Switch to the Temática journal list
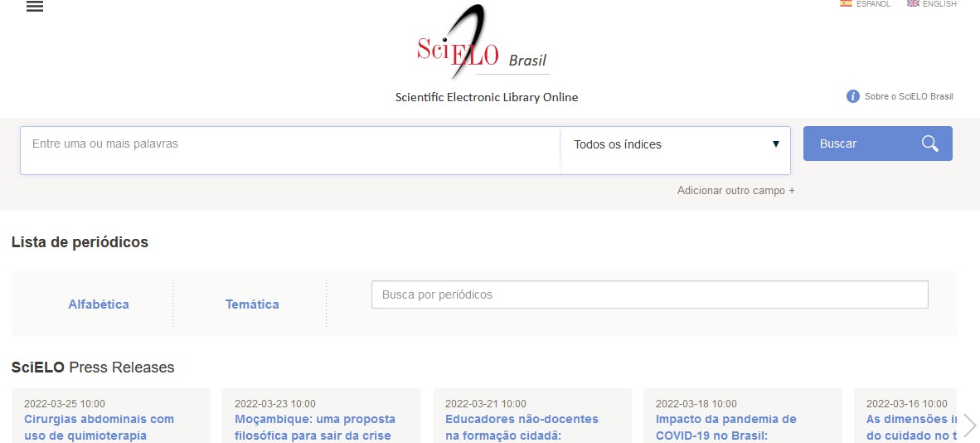The height and width of the screenshot is (443, 980). pos(252,304)
